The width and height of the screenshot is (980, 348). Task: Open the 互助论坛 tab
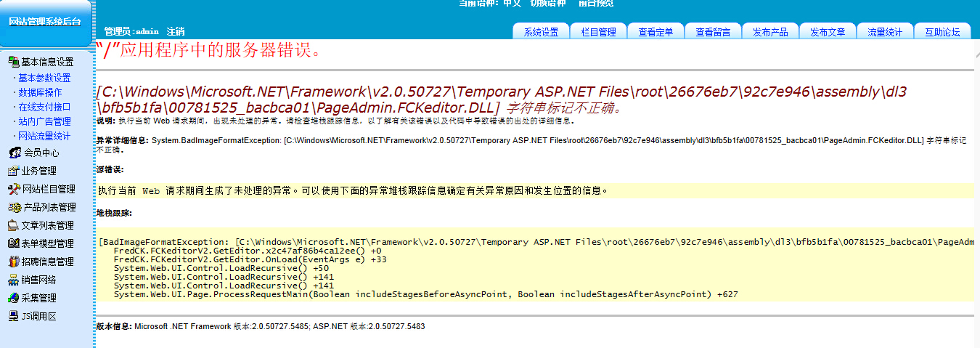pos(942,32)
